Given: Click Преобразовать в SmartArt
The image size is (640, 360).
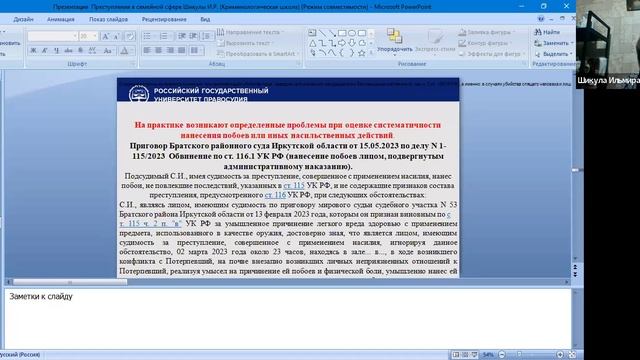Looking at the screenshot, I should click(258, 53).
